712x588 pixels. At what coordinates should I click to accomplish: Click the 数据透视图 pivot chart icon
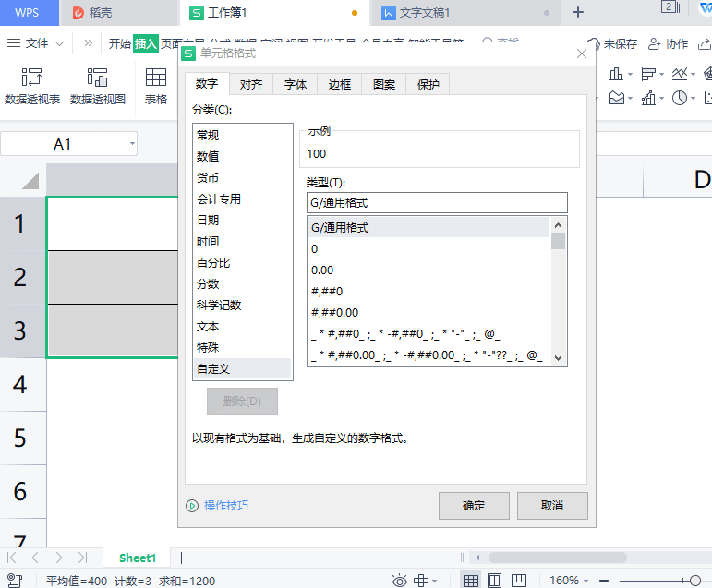click(97, 78)
